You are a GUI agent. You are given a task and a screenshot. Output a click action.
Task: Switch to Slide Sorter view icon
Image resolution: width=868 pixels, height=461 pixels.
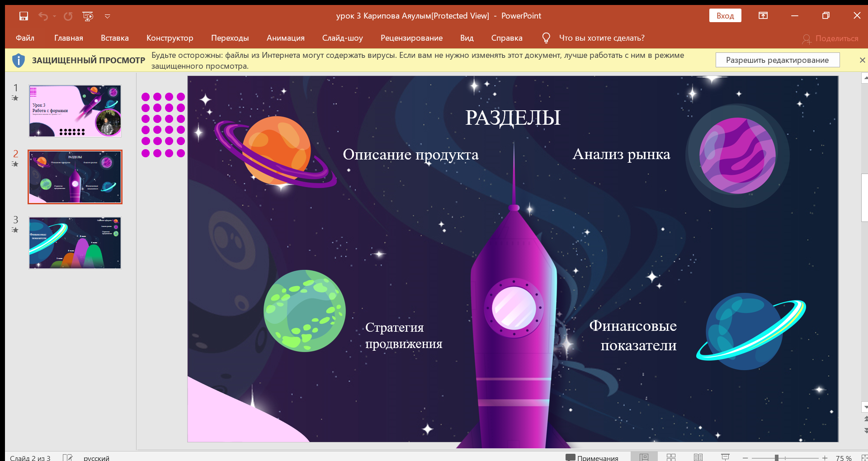(x=671, y=457)
